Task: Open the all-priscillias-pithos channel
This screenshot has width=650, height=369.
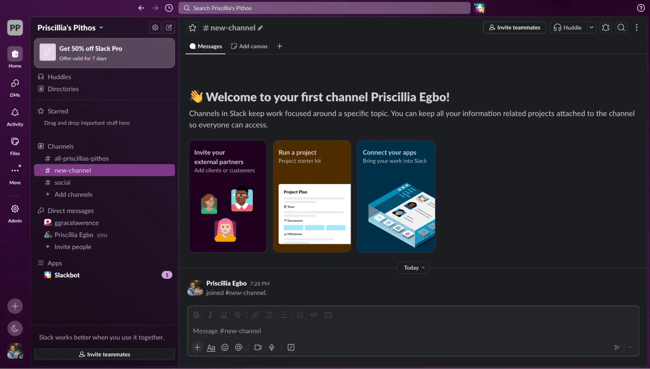Action: (104, 158)
